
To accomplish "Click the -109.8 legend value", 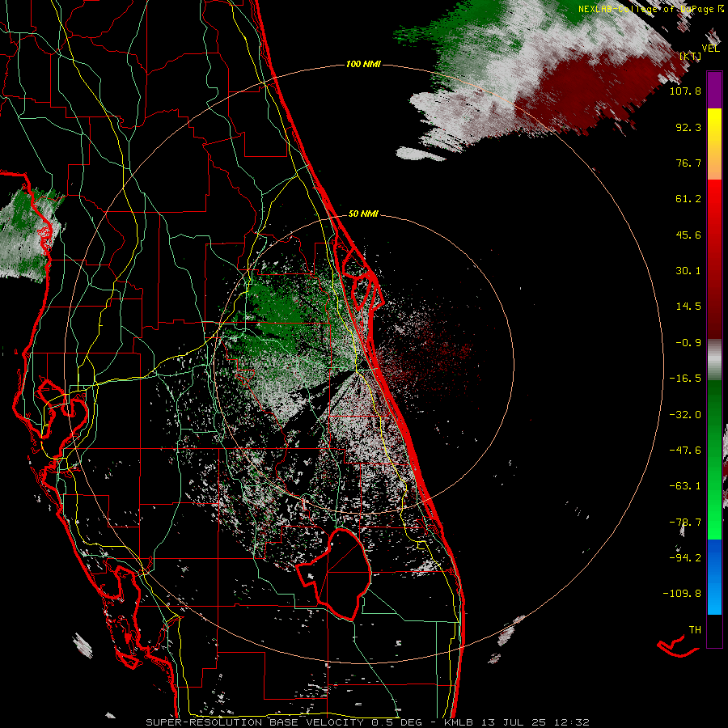I will click(682, 594).
